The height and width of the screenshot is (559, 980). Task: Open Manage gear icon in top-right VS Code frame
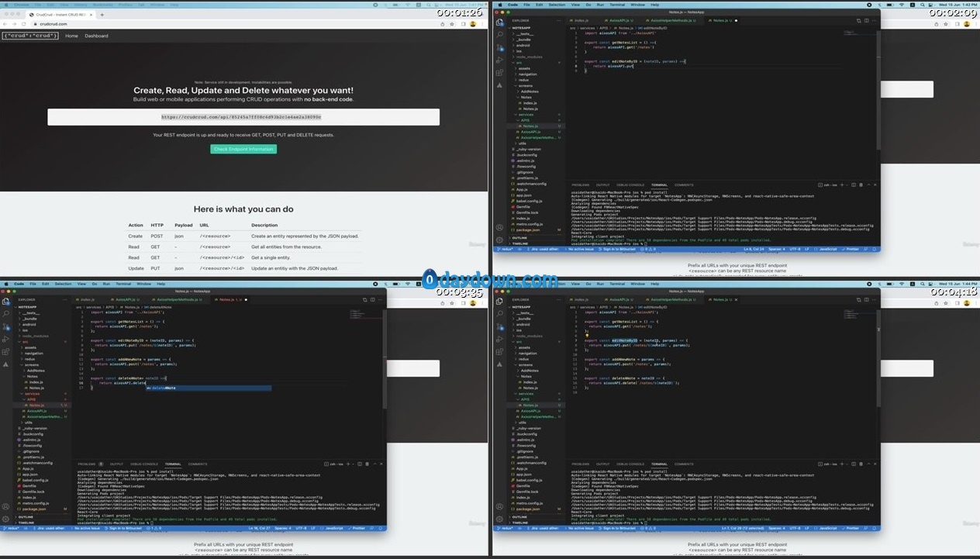tap(500, 240)
